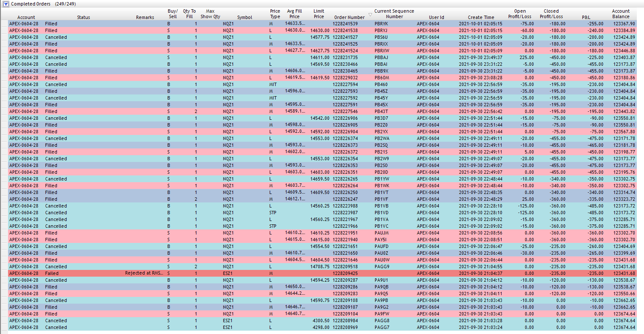Sort by Qty To Fill column header

(x=189, y=14)
